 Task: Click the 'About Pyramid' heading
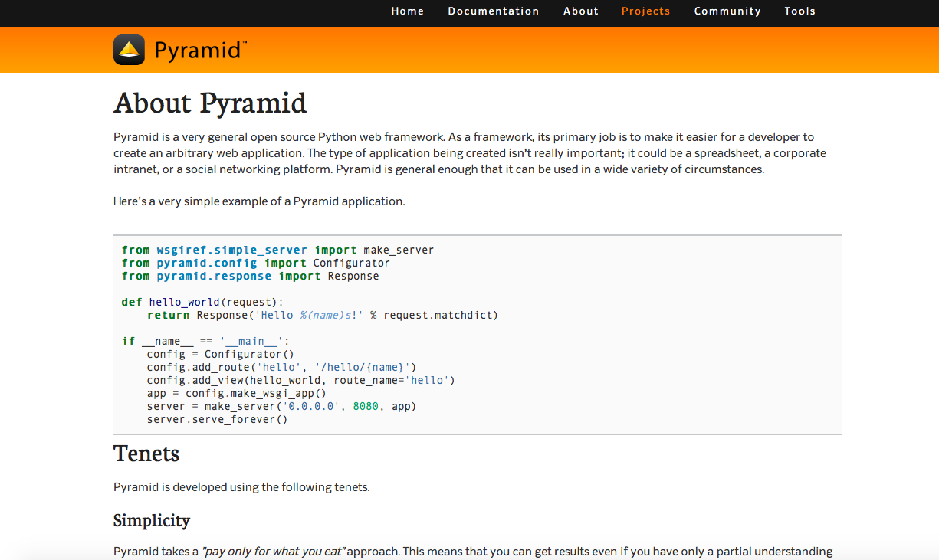210,103
